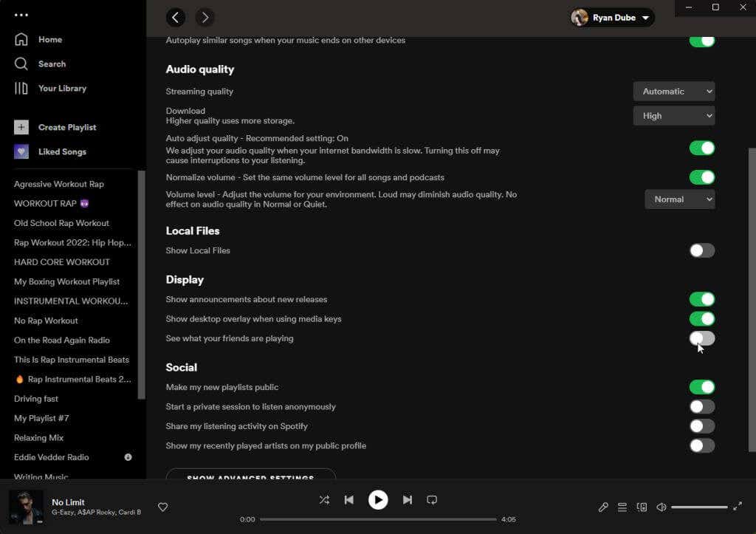Screen dimensions: 756x534
Task: Turn on Show Local Files toggle
Action: (x=702, y=250)
